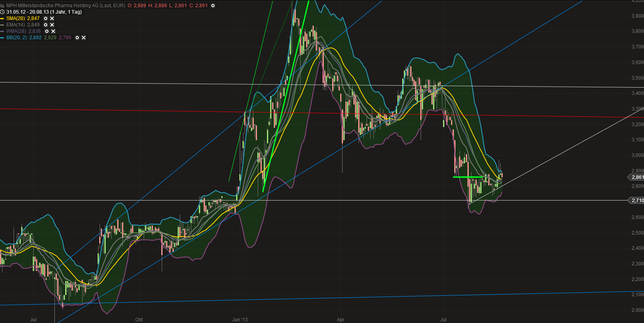Click the circle icon after OHLC values
644x323 pixels.
(213, 6)
